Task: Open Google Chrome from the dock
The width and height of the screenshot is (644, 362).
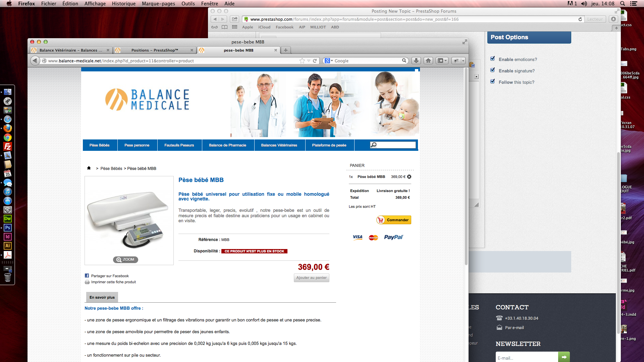Action: [8, 137]
